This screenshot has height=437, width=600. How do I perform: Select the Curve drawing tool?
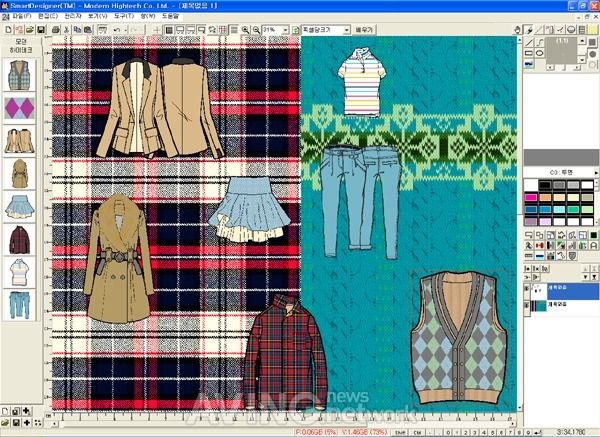coord(540,42)
